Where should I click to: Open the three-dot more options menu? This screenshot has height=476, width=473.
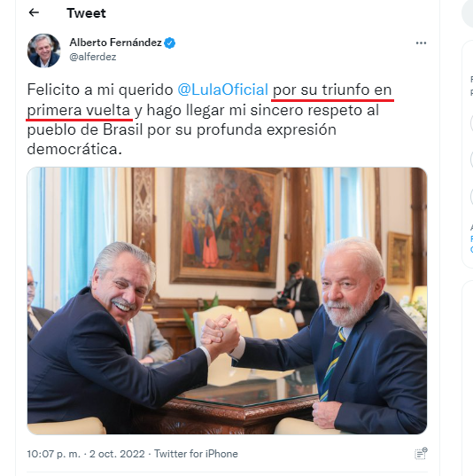(x=421, y=43)
